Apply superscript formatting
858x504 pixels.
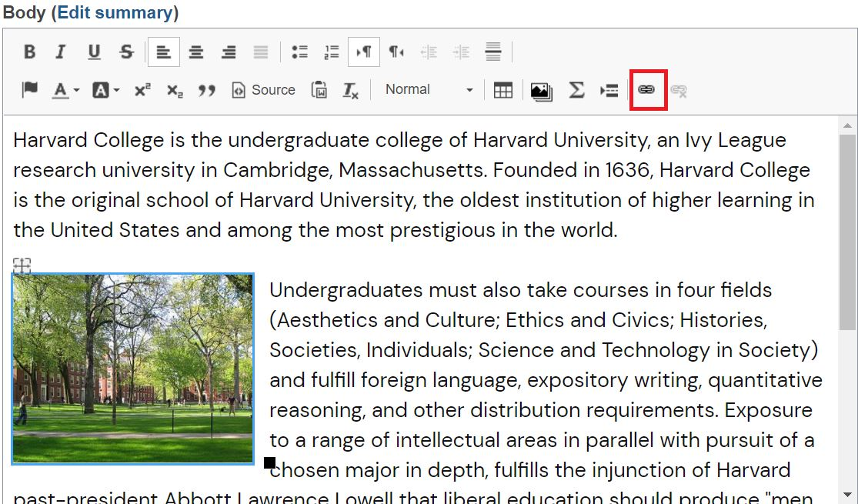(142, 90)
